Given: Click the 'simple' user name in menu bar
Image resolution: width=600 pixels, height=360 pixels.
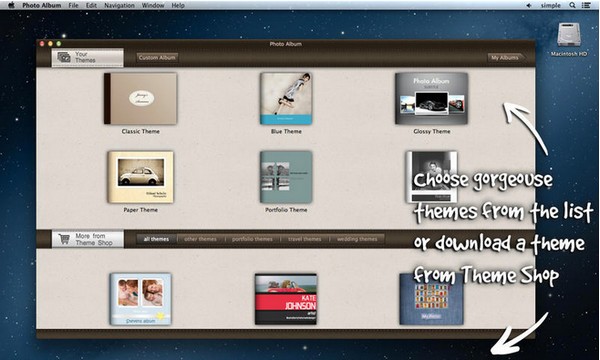Looking at the screenshot, I should (x=551, y=5).
